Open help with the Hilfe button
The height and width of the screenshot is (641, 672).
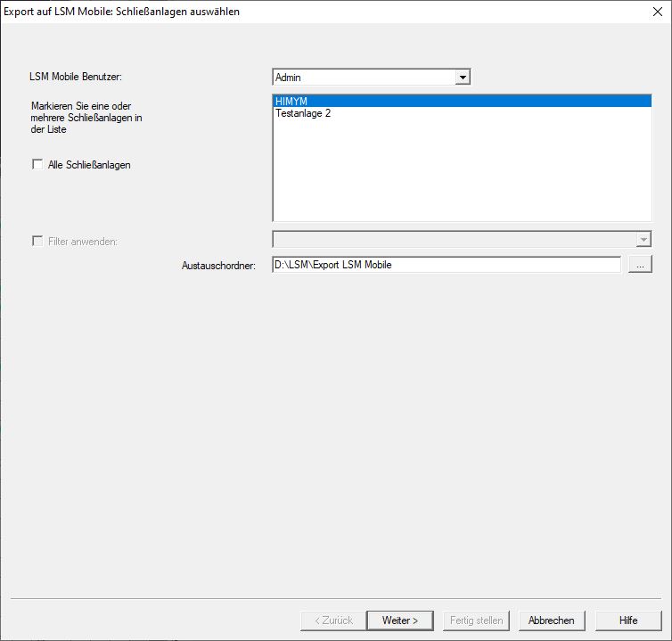(628, 620)
